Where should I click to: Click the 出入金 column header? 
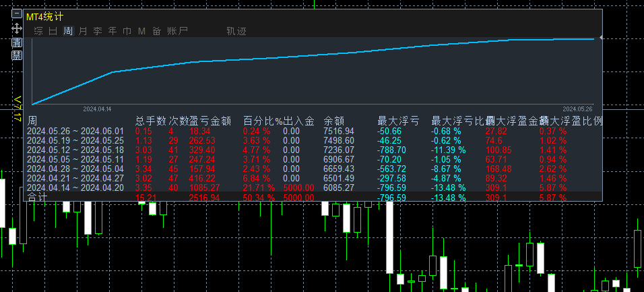coord(298,121)
